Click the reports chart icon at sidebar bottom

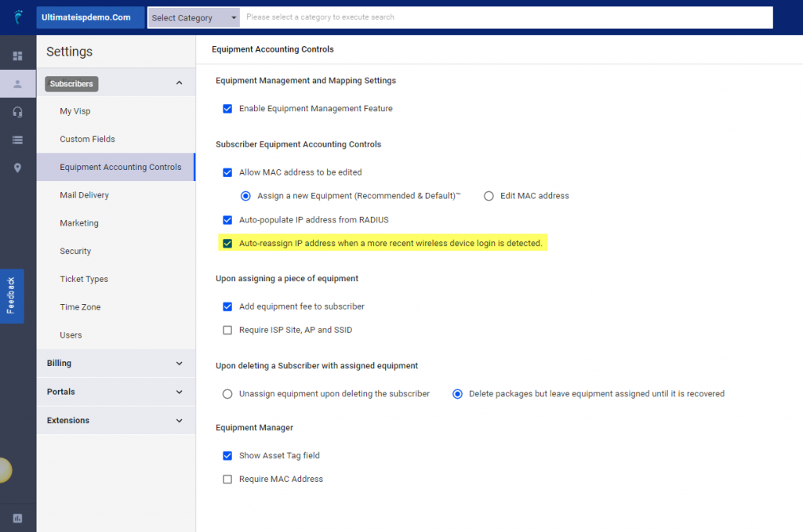pos(16,518)
